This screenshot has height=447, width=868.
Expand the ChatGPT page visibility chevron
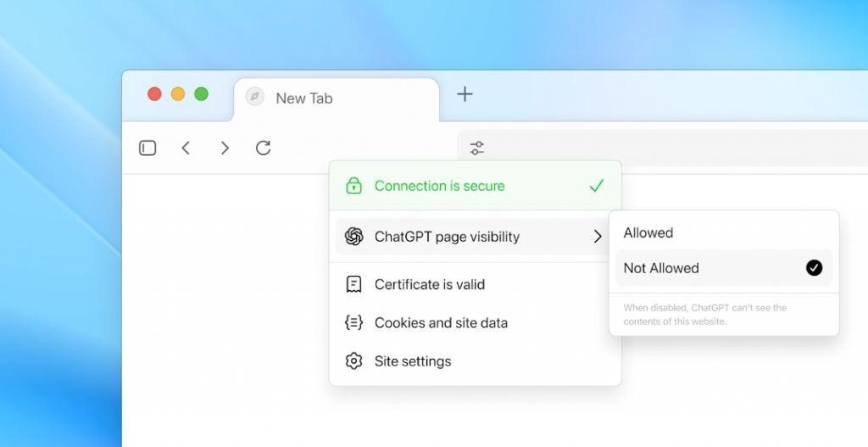[598, 237]
